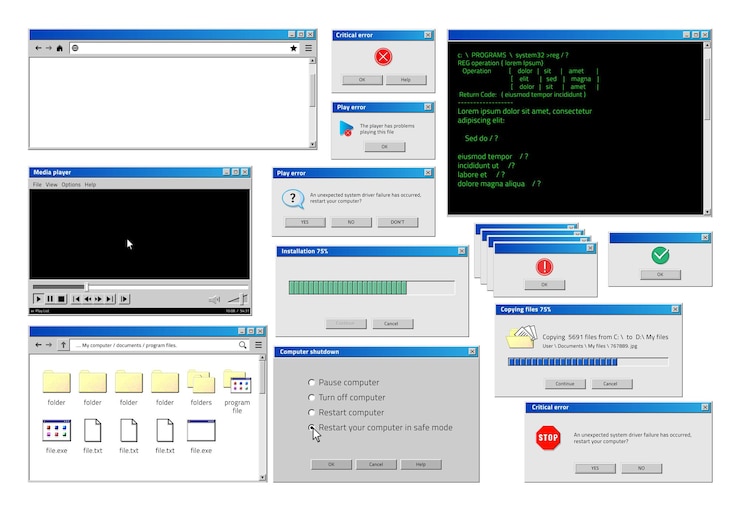
Task: Click OK under the green checkmark
Action: (660, 274)
